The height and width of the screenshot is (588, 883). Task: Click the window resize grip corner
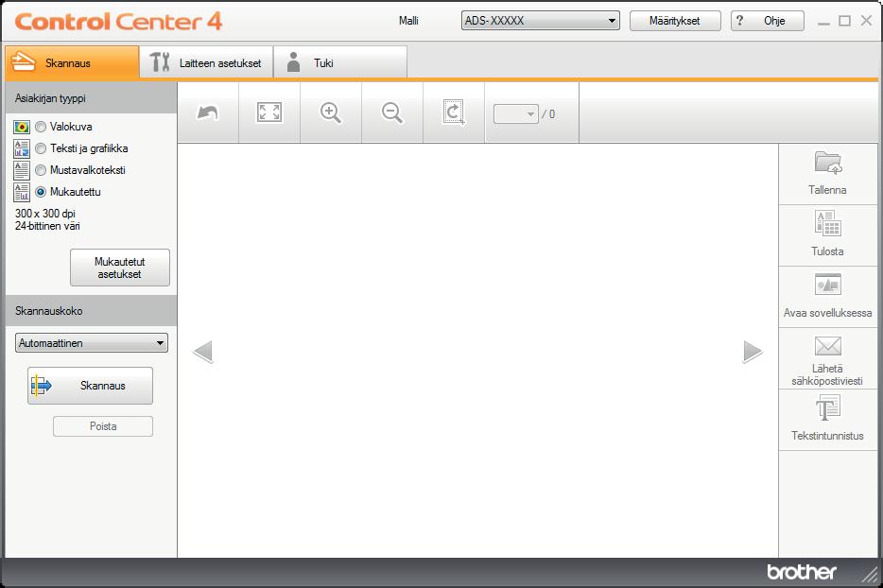point(870,574)
